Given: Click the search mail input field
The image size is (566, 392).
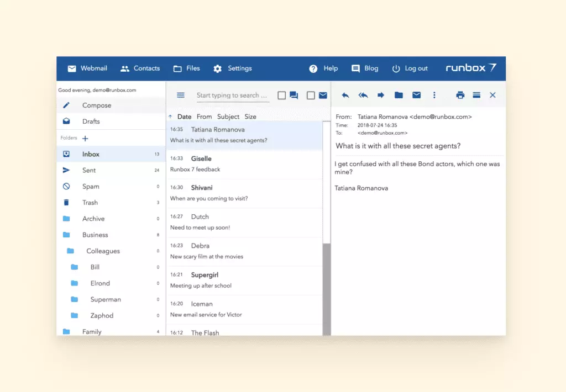Looking at the screenshot, I should [x=232, y=96].
